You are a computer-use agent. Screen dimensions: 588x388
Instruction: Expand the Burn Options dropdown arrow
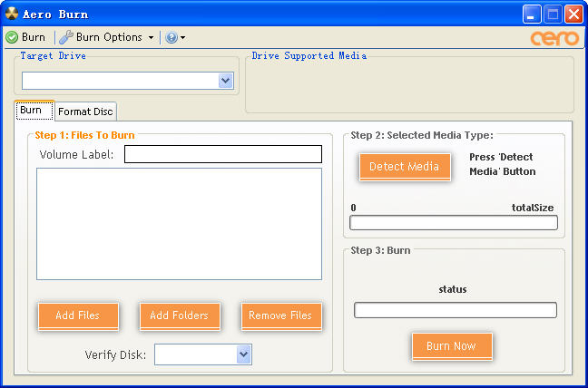pyautogui.click(x=151, y=38)
